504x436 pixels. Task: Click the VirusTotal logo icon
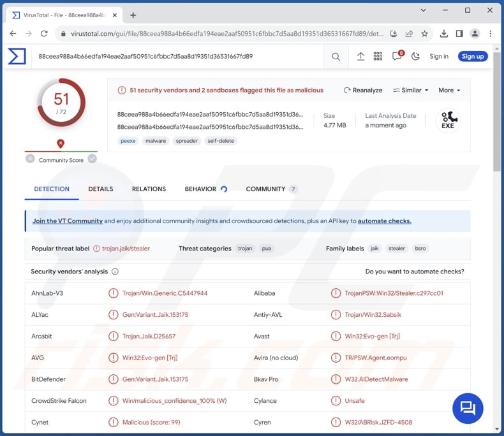[17, 56]
